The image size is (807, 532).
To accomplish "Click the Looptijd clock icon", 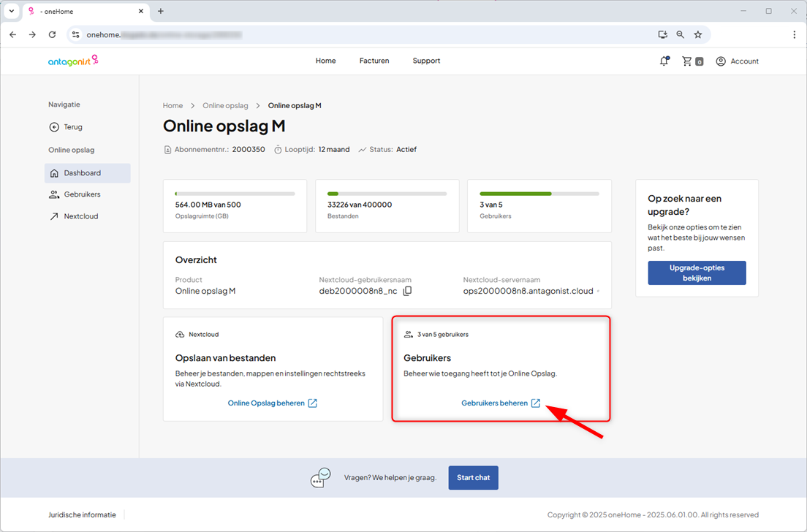I will tap(278, 150).
